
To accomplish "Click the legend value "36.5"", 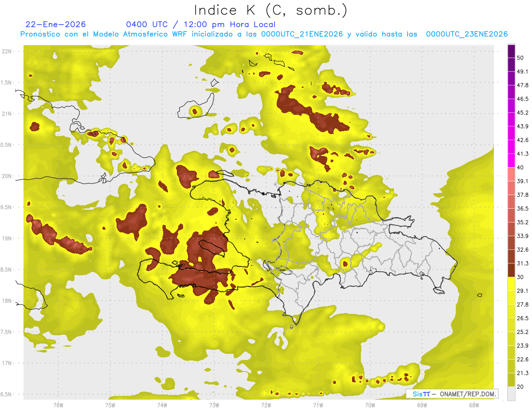I will 523,208.
